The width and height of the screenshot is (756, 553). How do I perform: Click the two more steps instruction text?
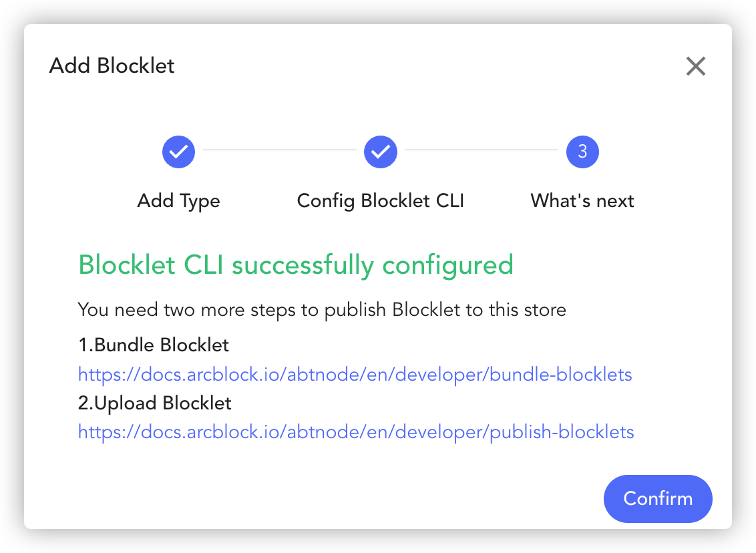pos(322,310)
